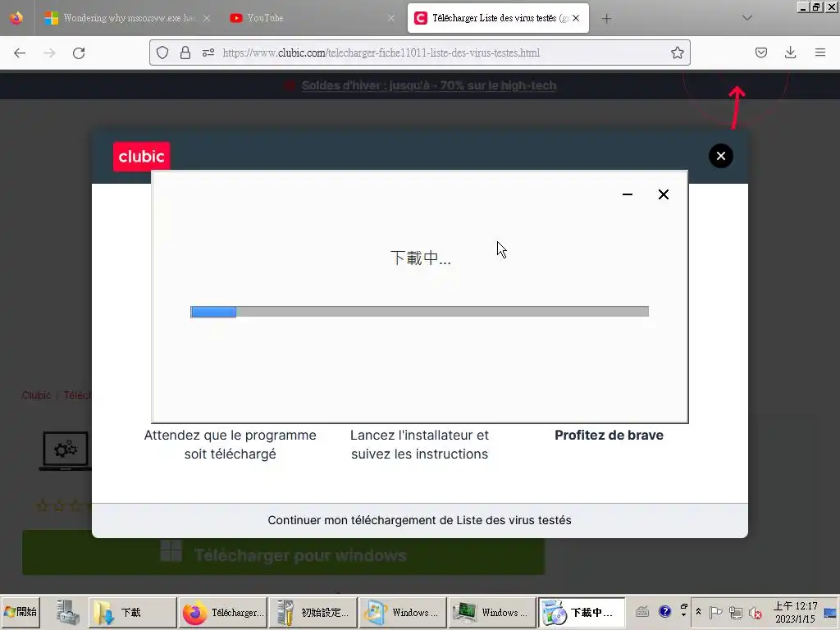
Task: Open the Soldes d'hiver promotion link
Action: point(428,85)
